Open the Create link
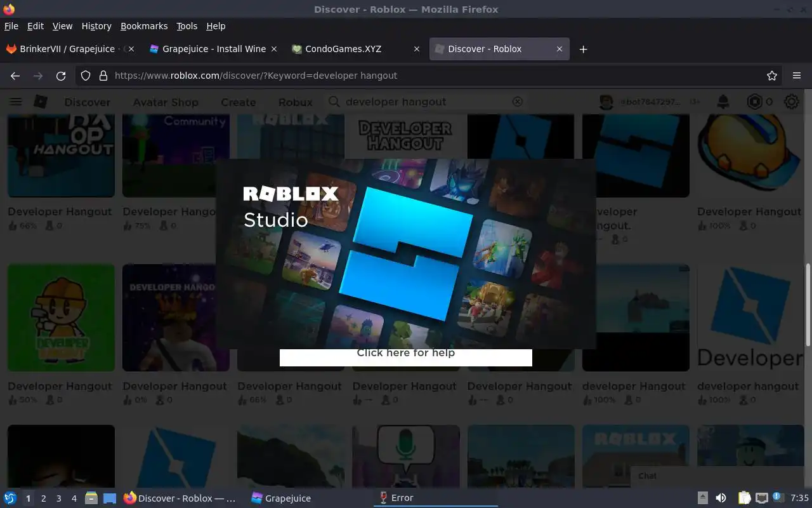 point(239,102)
